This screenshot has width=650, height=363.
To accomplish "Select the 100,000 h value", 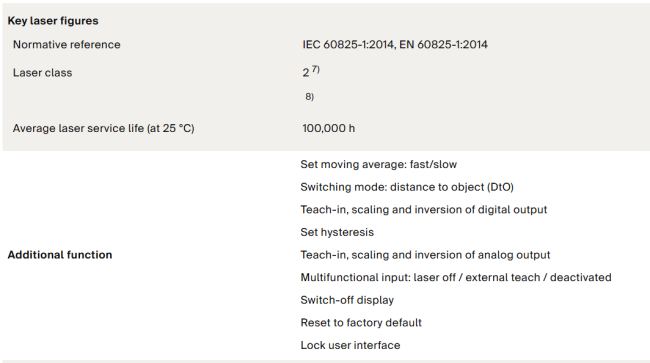I will [329, 128].
